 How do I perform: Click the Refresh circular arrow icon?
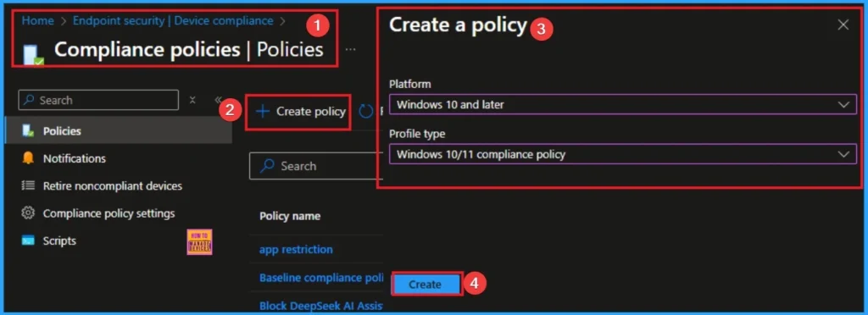[x=366, y=112]
